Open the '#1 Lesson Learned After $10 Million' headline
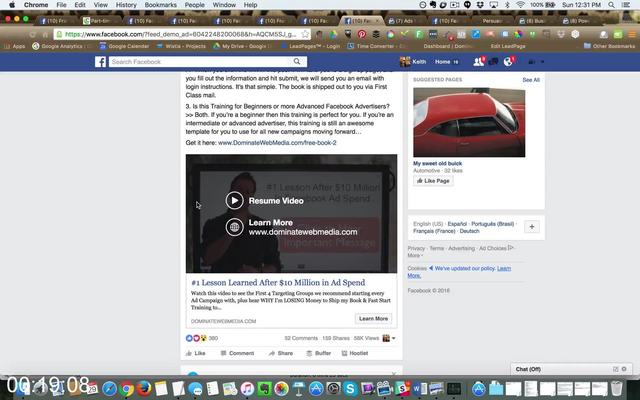 tap(278, 282)
